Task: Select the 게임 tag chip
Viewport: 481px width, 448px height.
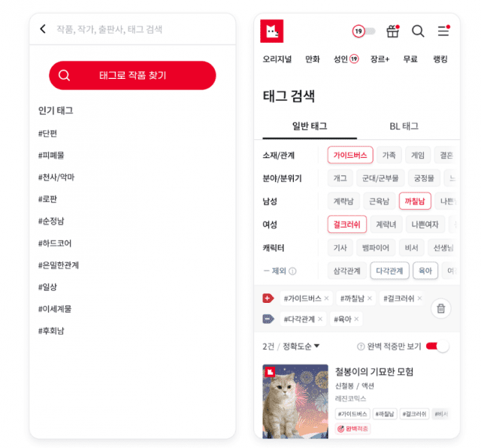Action: point(418,156)
